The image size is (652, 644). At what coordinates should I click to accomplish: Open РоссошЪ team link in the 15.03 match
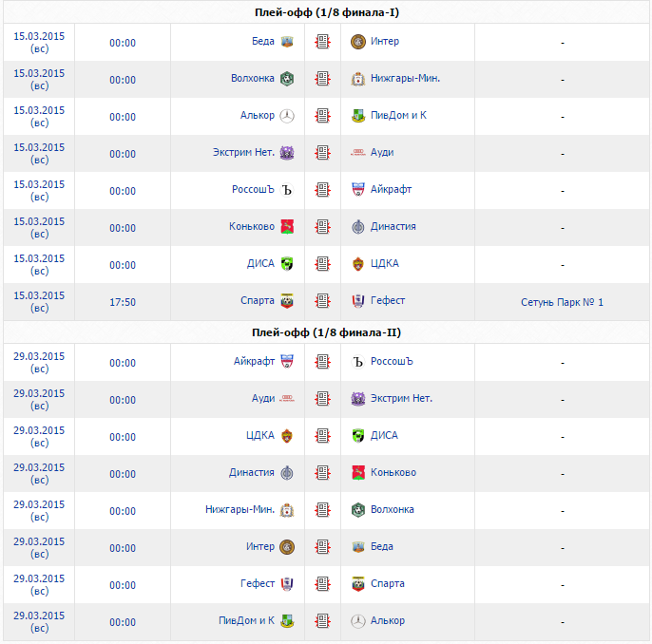click(253, 190)
